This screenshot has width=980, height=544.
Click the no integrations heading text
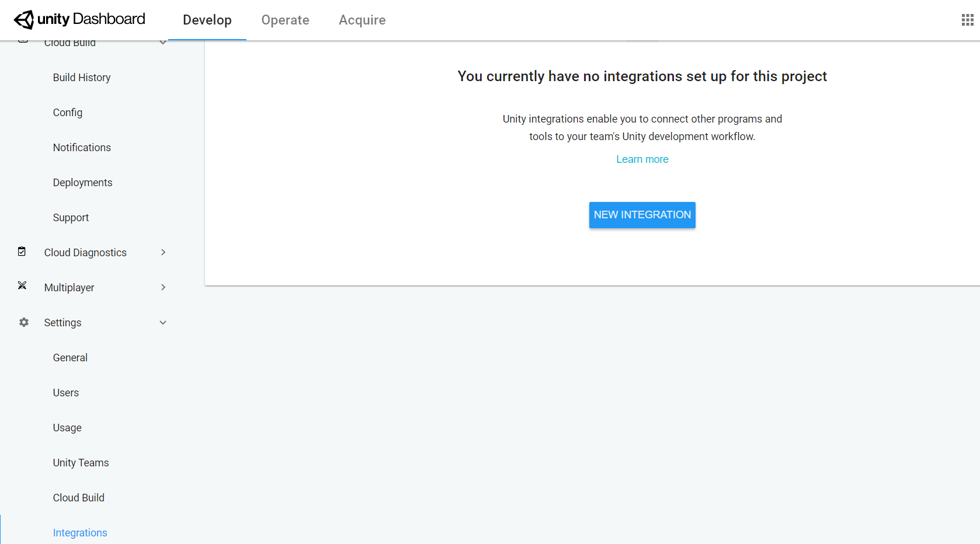click(642, 76)
